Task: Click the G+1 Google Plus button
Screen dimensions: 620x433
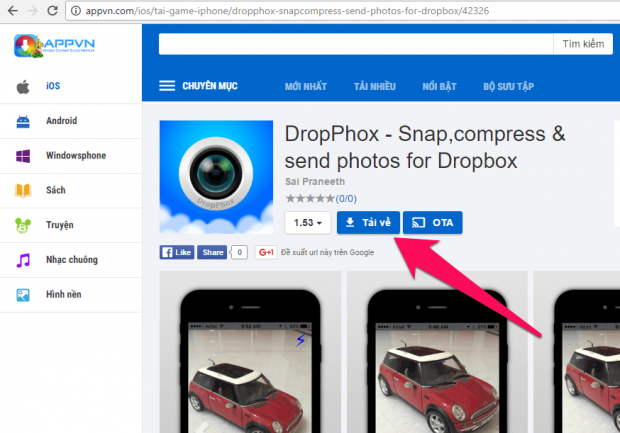Action: (x=266, y=252)
